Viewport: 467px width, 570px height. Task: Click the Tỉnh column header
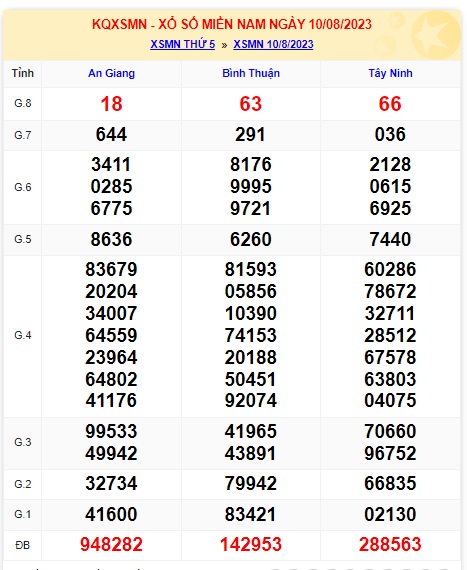(23, 73)
